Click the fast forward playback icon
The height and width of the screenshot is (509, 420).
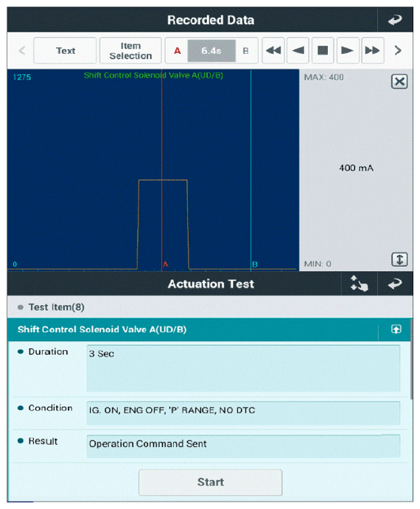point(373,50)
